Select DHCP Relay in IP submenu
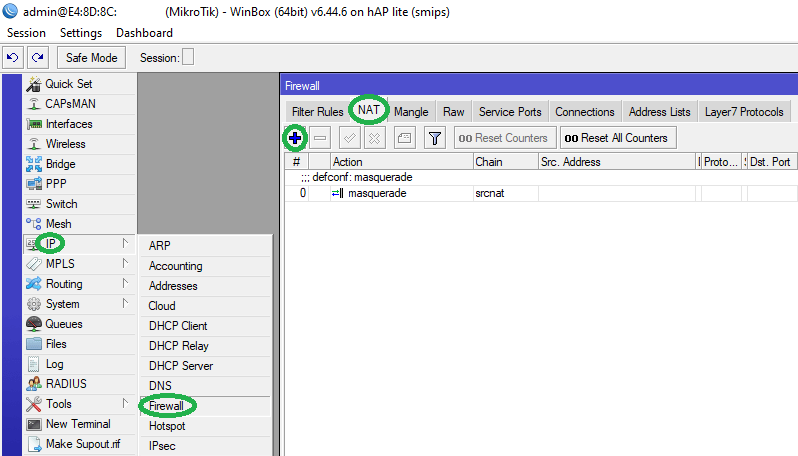This screenshot has width=798, height=456. coord(205,346)
